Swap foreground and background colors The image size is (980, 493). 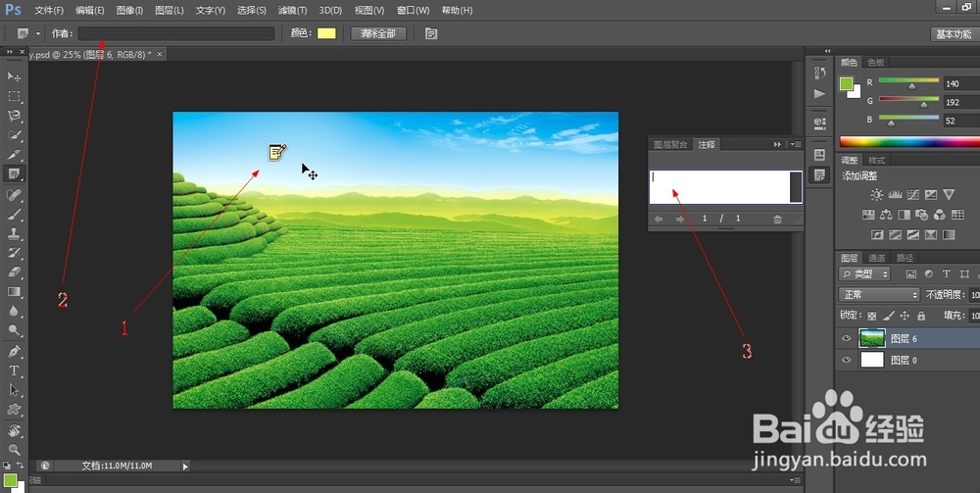click(20, 465)
